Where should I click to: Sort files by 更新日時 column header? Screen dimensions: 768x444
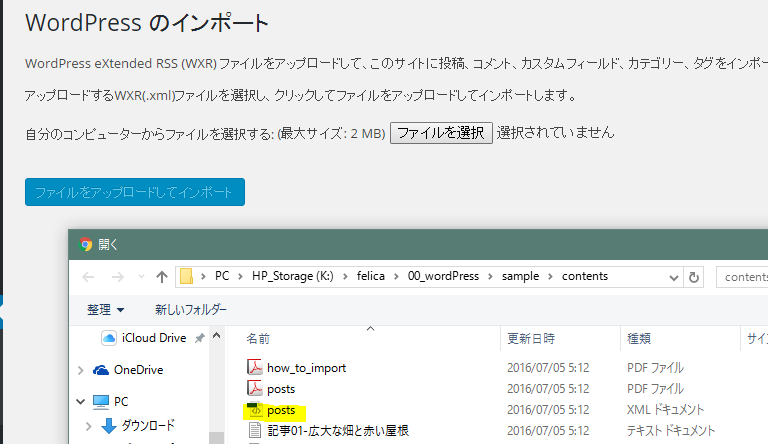coord(531,339)
